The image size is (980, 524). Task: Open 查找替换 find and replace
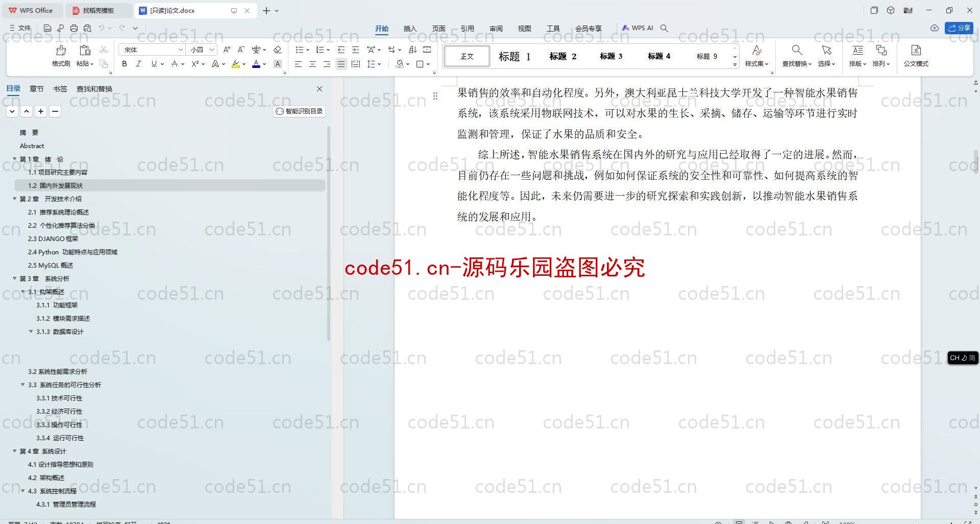click(797, 56)
